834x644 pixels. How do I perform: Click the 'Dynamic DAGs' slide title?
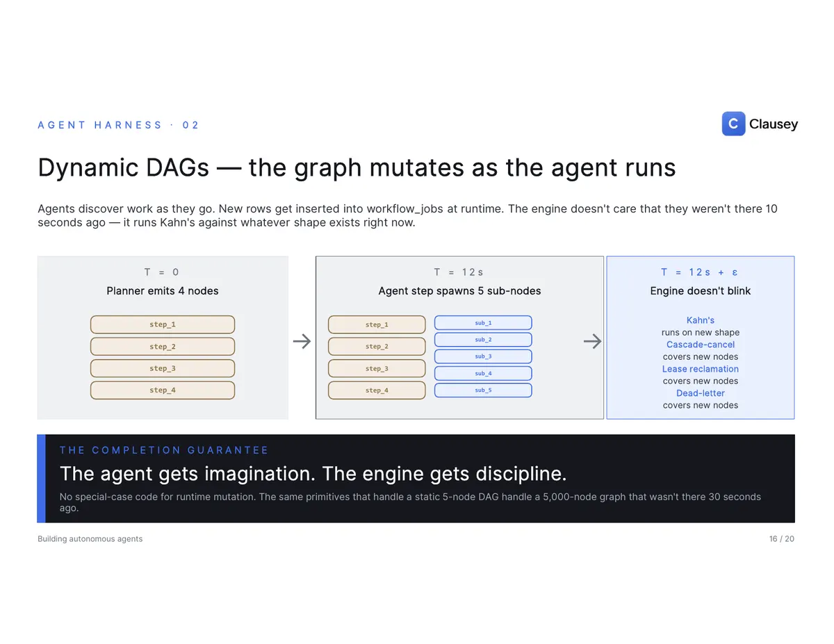tap(357, 168)
